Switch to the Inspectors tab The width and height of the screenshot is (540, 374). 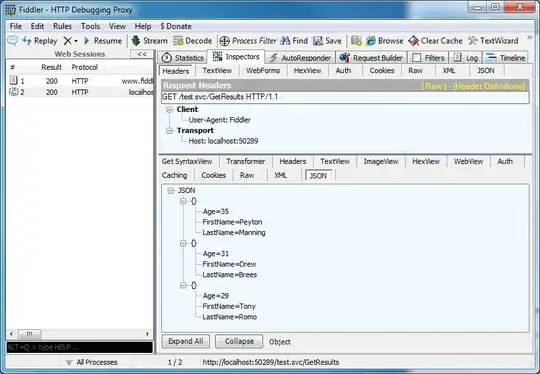coord(236,57)
